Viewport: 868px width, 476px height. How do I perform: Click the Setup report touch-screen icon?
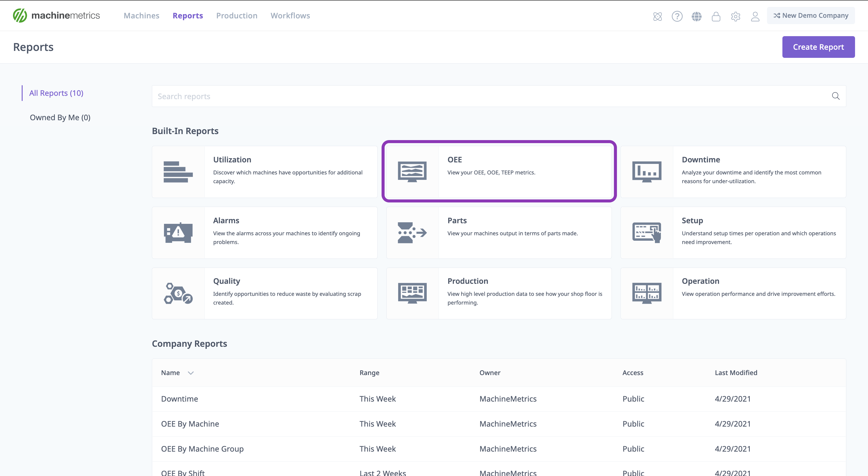point(646,233)
